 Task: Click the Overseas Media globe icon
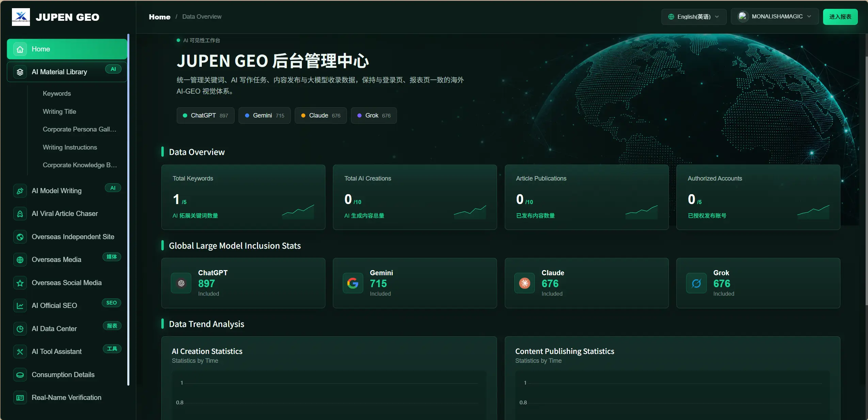[20, 260]
